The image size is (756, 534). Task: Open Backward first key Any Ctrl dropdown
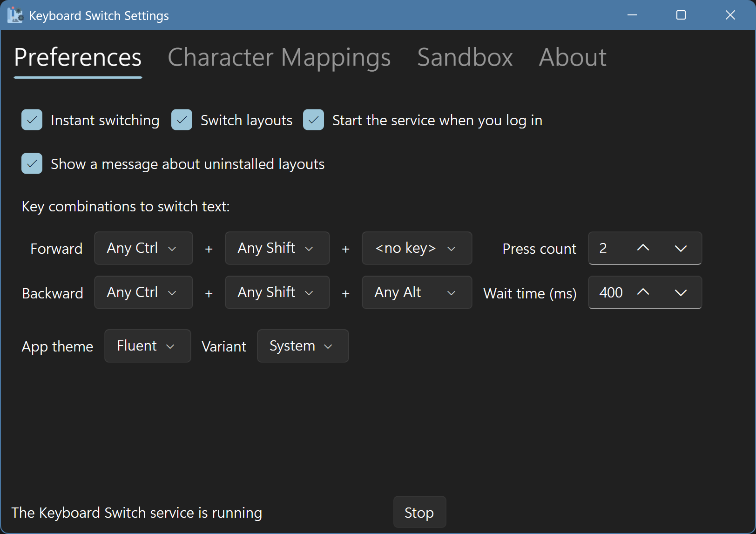click(143, 292)
